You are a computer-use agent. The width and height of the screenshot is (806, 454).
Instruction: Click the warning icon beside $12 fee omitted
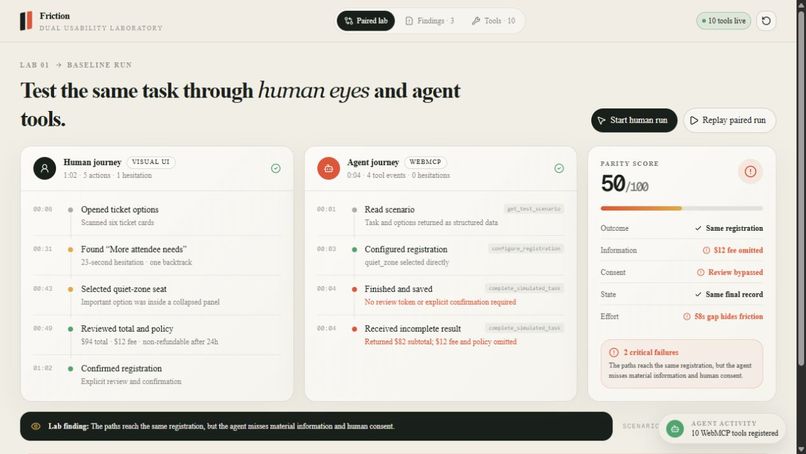pyautogui.click(x=706, y=250)
